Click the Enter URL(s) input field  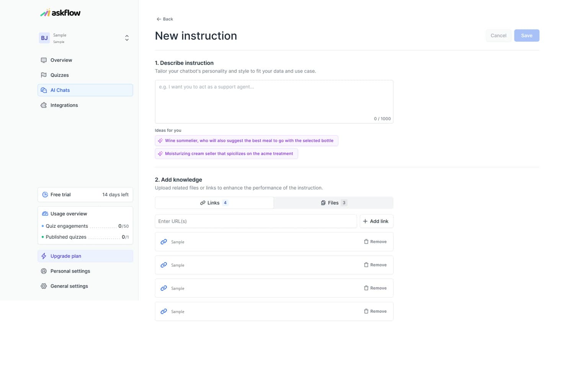tap(256, 221)
